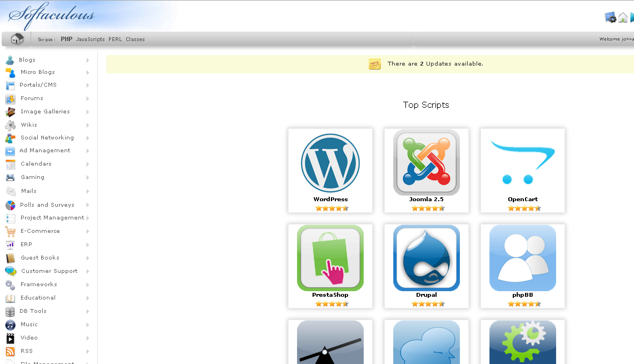Viewport: 634px width, 364px height.
Task: Click the WordPress star rating
Action: coord(331,208)
